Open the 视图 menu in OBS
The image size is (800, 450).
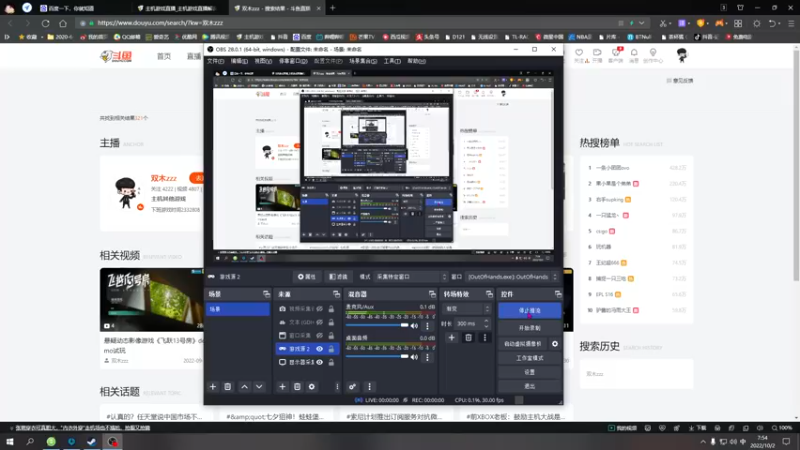click(x=263, y=61)
